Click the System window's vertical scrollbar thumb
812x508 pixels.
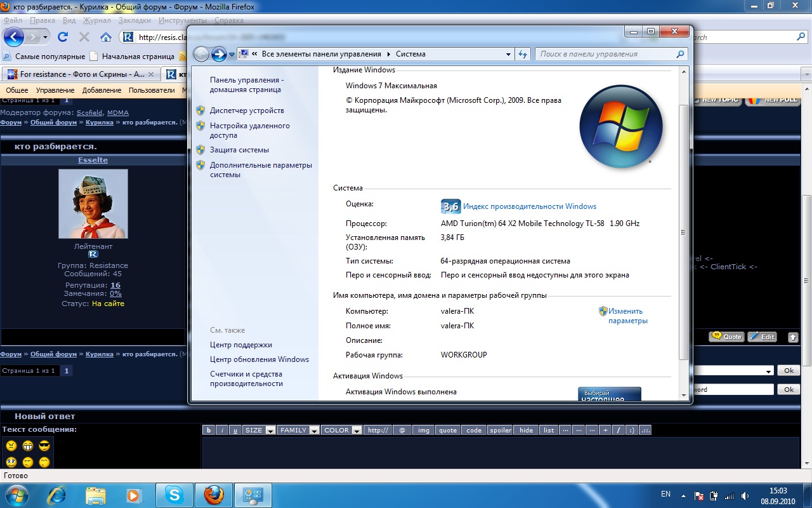click(684, 232)
